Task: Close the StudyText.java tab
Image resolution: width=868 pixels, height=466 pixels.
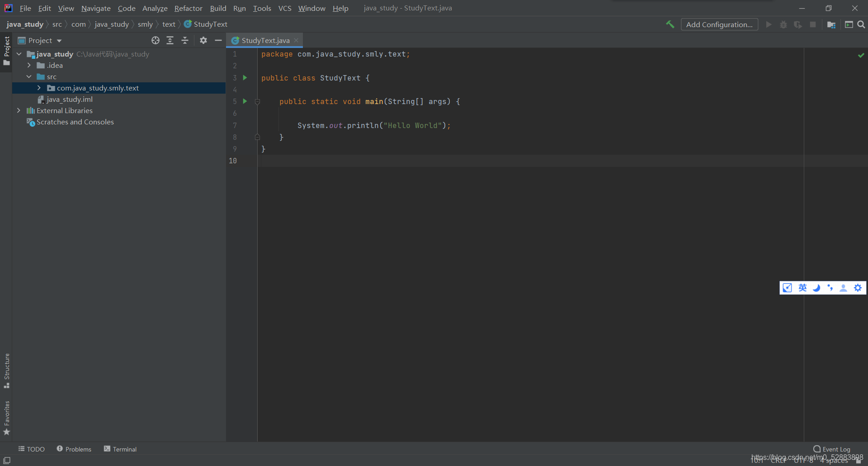Action: pyautogui.click(x=296, y=40)
